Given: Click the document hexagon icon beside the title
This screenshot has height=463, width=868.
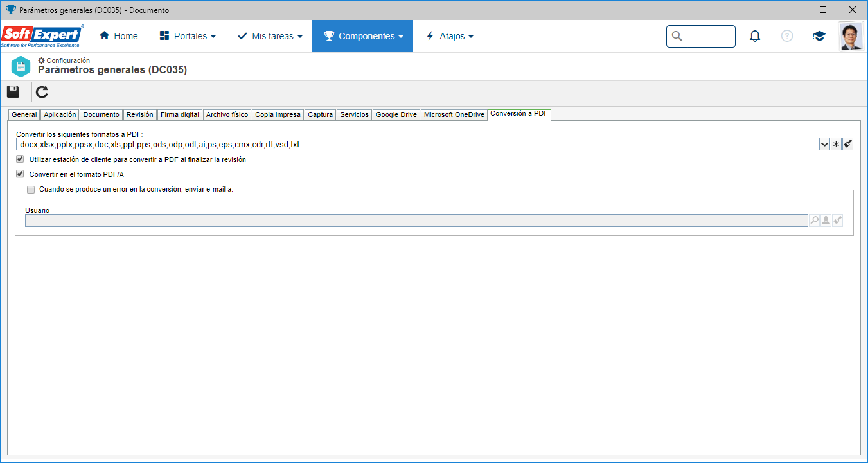Looking at the screenshot, I should tap(21, 66).
